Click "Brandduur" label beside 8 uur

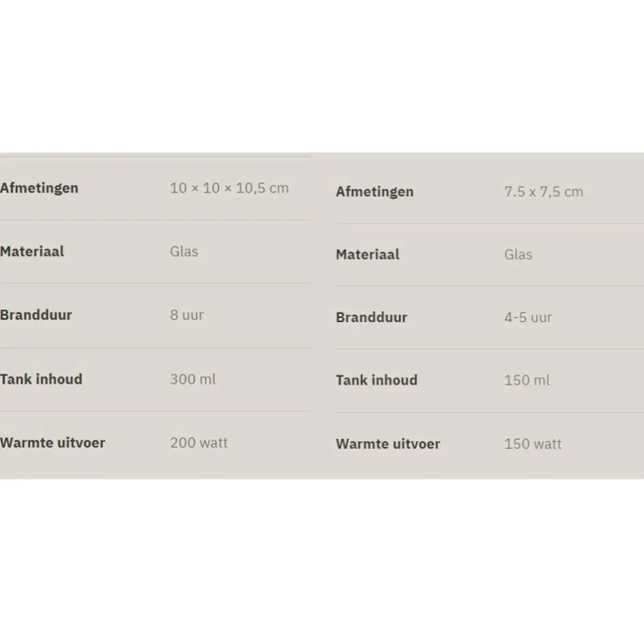coord(36,315)
